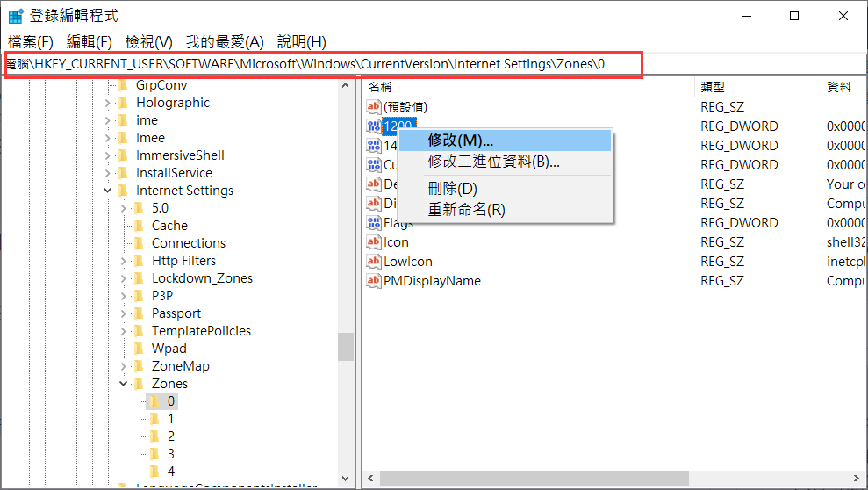
Task: Expand the Lockdown_Zones key
Action: tap(124, 278)
